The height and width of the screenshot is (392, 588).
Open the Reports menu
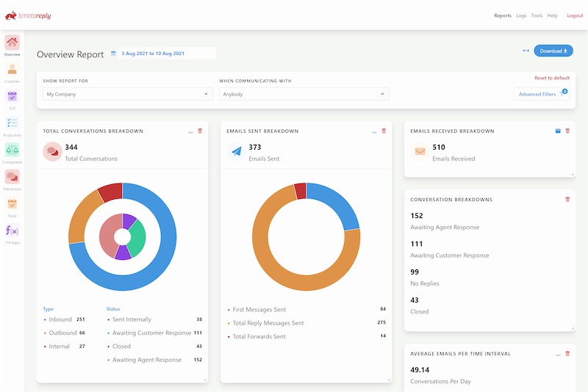point(503,15)
